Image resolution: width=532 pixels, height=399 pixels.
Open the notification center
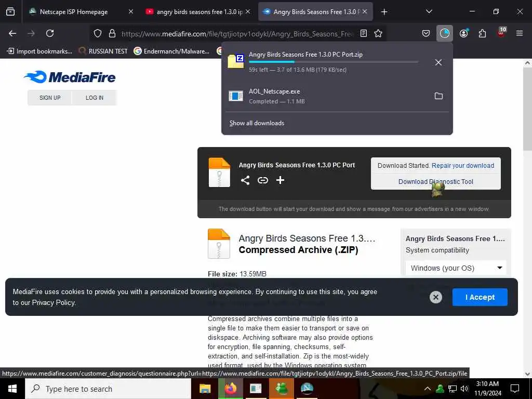pyautogui.click(x=515, y=389)
